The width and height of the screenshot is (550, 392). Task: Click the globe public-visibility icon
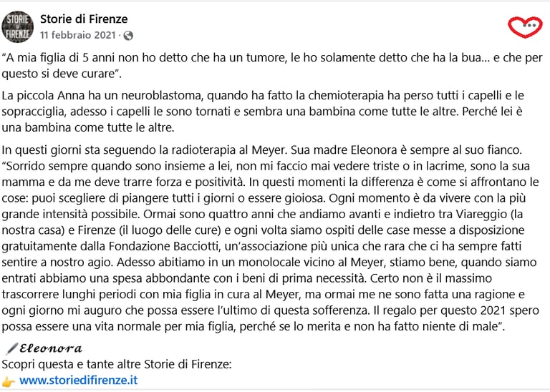click(x=128, y=35)
